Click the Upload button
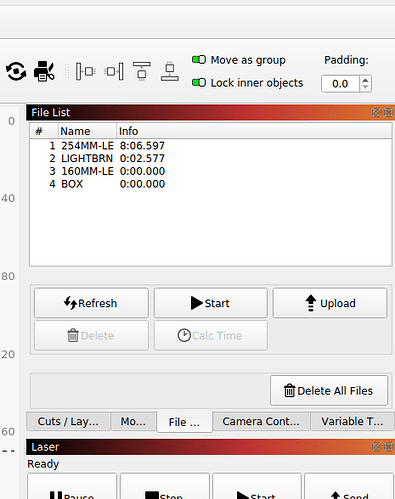This screenshot has width=395, height=499. 330,303
